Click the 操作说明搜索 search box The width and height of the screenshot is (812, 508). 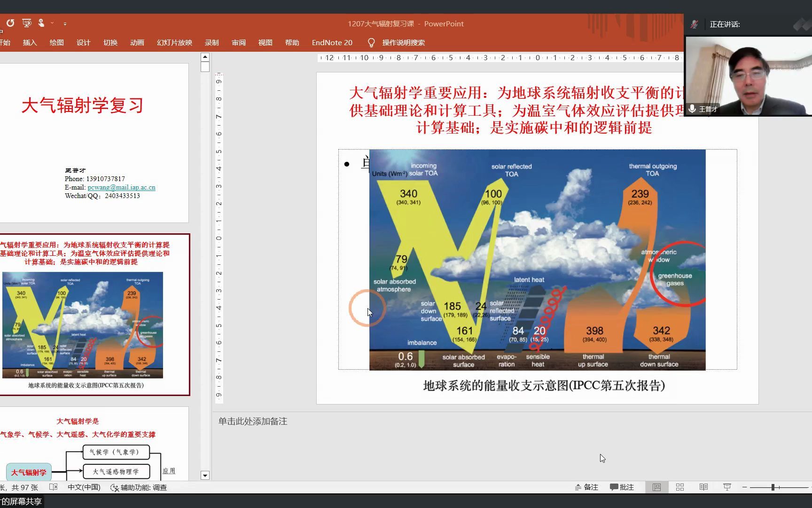point(403,42)
